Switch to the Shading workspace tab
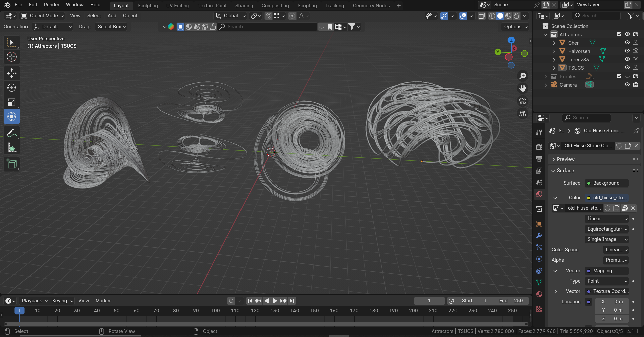 pyautogui.click(x=244, y=5)
